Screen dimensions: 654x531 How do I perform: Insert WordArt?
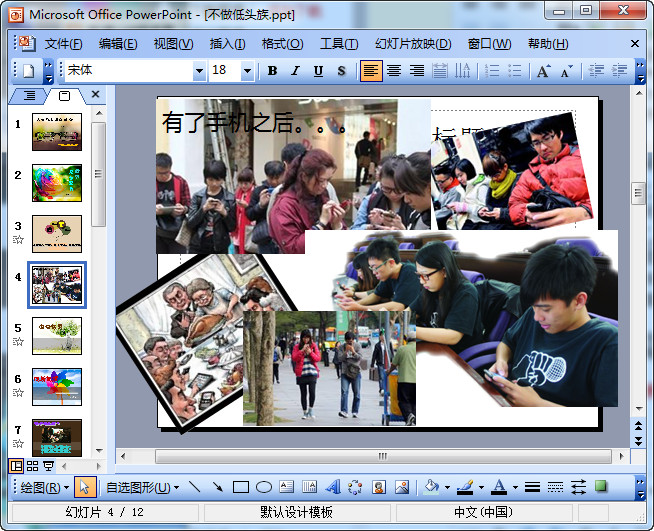tap(332, 487)
